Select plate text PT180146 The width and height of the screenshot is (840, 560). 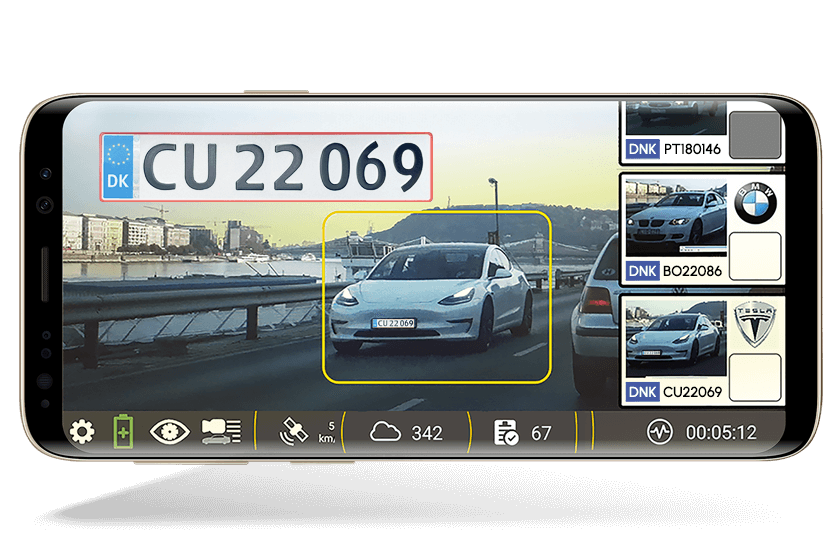click(692, 149)
